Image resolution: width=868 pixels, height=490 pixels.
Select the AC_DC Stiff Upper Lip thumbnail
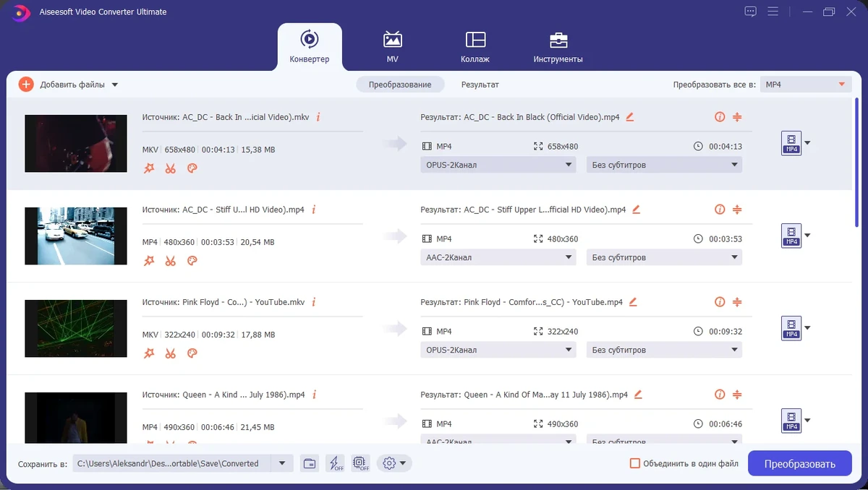point(76,236)
